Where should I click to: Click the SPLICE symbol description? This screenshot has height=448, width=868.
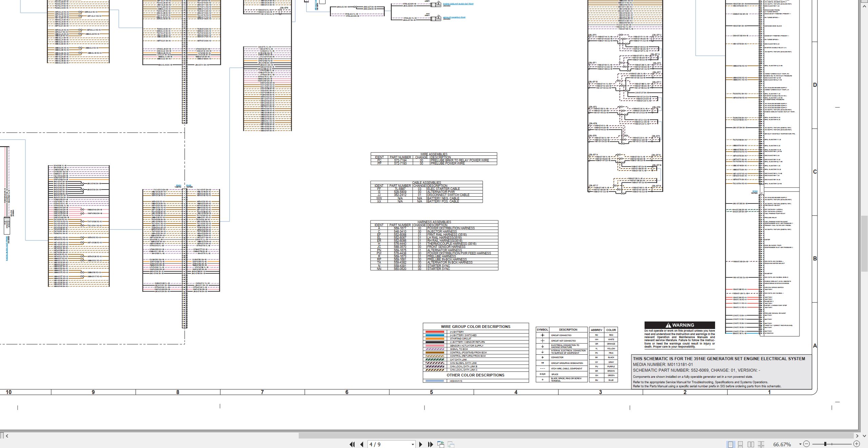(555, 374)
